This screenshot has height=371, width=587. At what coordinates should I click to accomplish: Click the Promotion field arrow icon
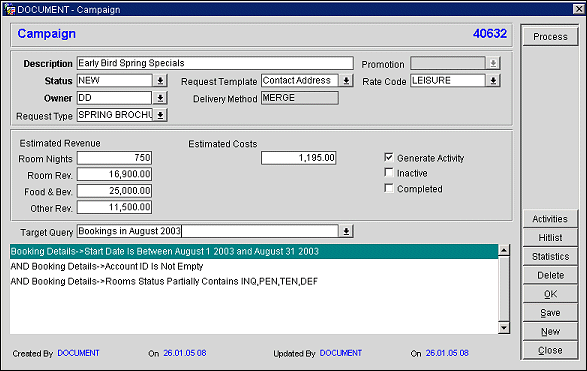click(x=493, y=63)
